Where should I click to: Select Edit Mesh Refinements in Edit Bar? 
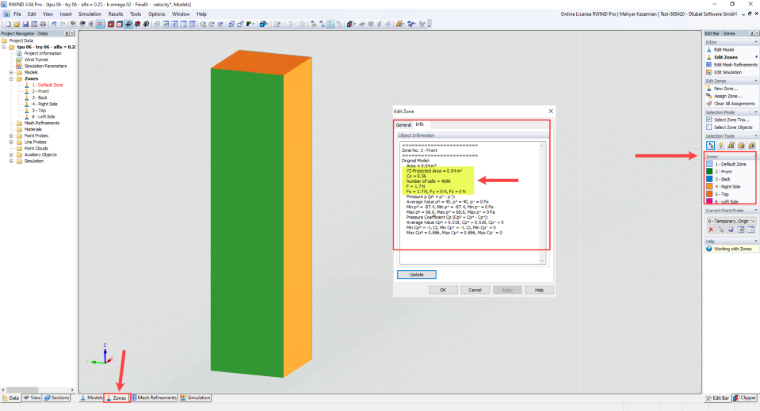tap(731, 64)
